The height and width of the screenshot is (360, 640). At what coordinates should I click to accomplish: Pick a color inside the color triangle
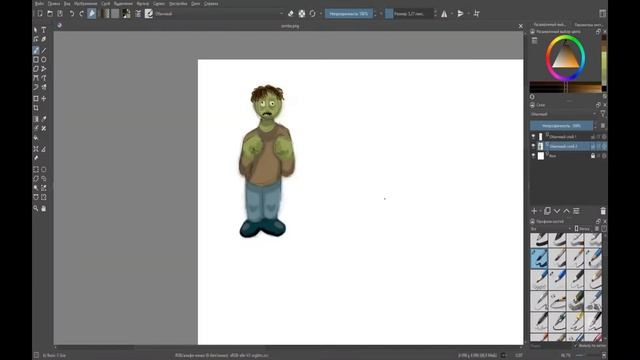coord(565,59)
